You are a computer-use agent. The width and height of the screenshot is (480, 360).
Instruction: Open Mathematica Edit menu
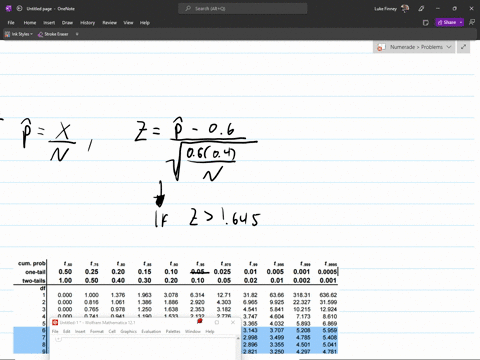pyautogui.click(x=67, y=331)
